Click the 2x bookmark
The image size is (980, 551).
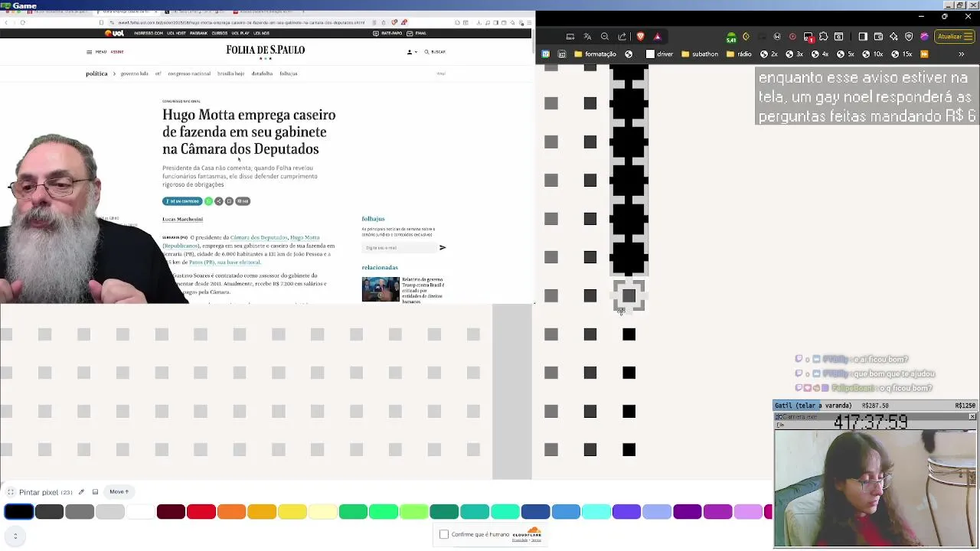pyautogui.click(x=769, y=54)
